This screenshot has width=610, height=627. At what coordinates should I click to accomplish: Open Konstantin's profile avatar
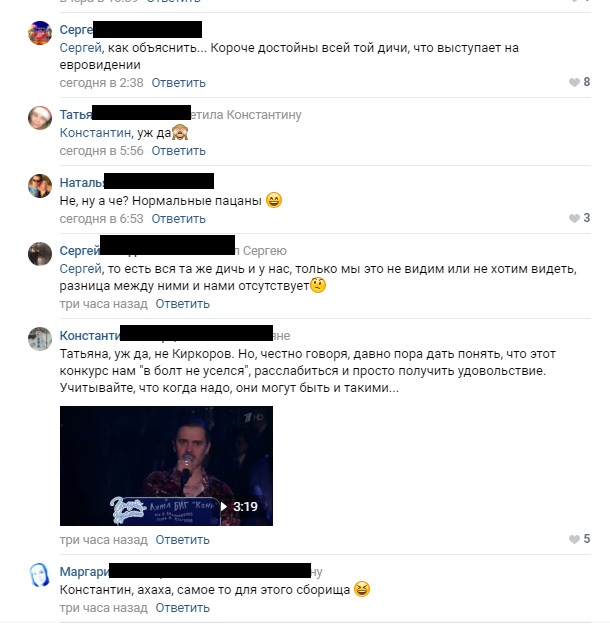point(40,339)
